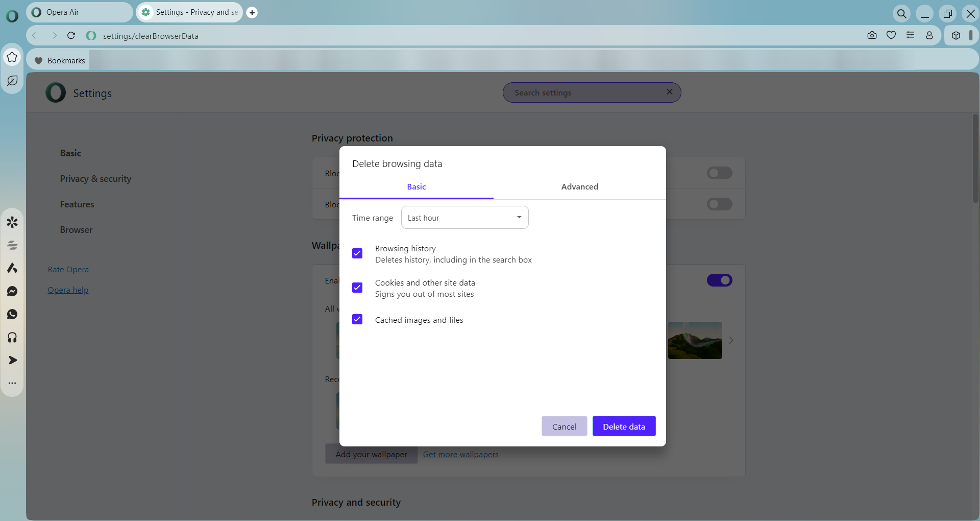Toggle the second Block switch in Privacy protection

coord(720,204)
